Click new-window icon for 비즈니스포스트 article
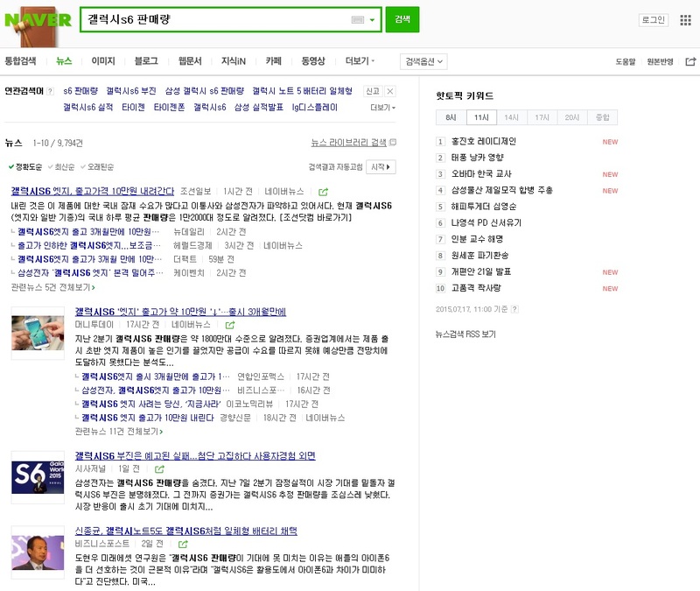The width and height of the screenshot is (700, 591). 183,544
